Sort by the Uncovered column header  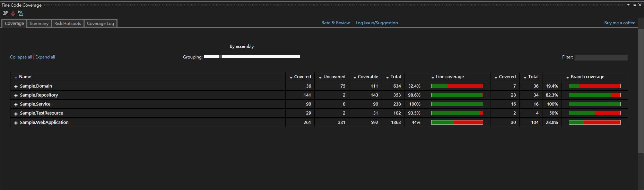[334, 77]
